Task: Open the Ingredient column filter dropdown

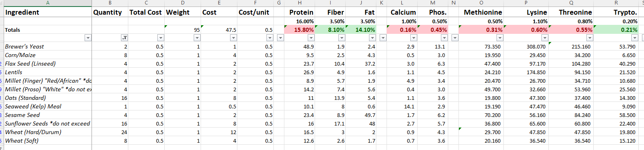Action: (x=88, y=38)
